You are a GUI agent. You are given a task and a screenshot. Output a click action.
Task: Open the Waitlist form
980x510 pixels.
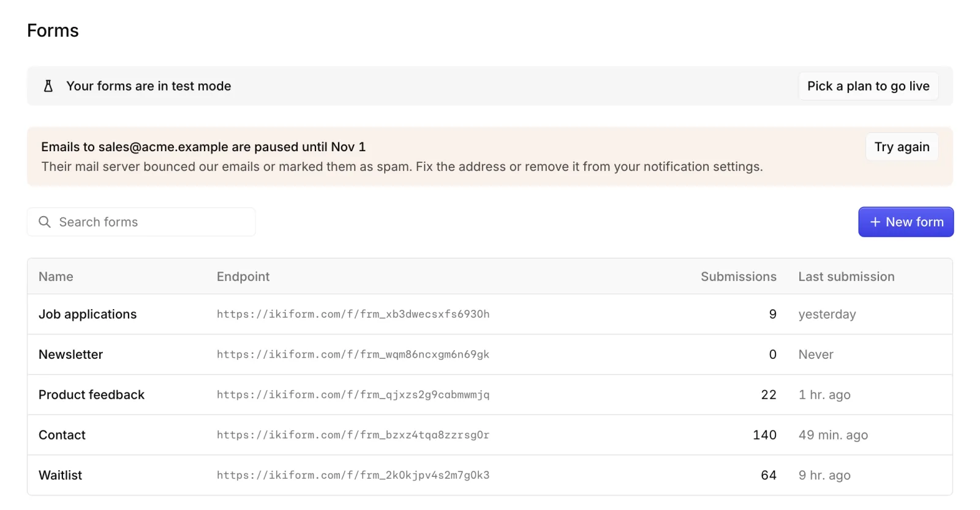(x=60, y=476)
